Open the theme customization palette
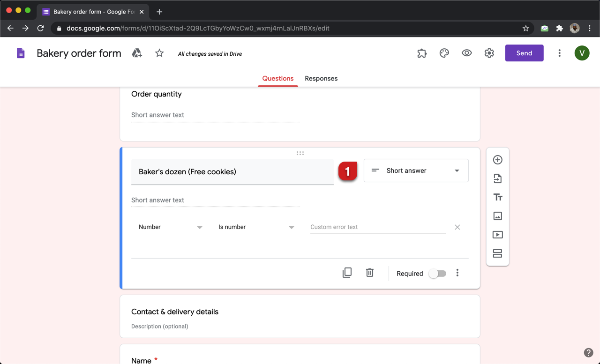Image resolution: width=600 pixels, height=364 pixels. 444,53
